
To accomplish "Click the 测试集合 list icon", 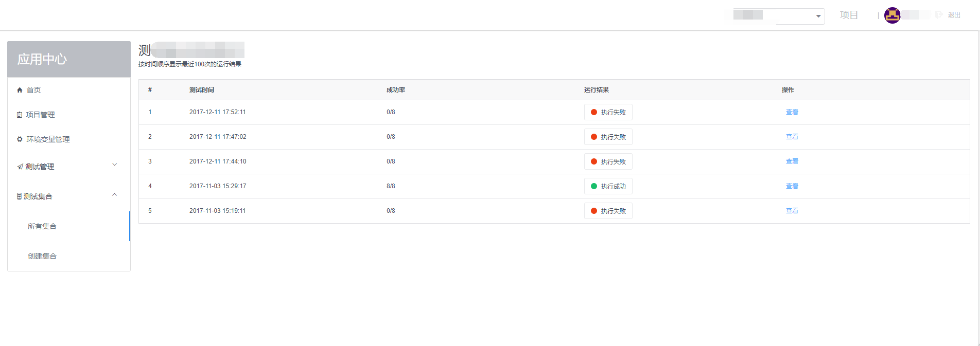I will pos(19,196).
